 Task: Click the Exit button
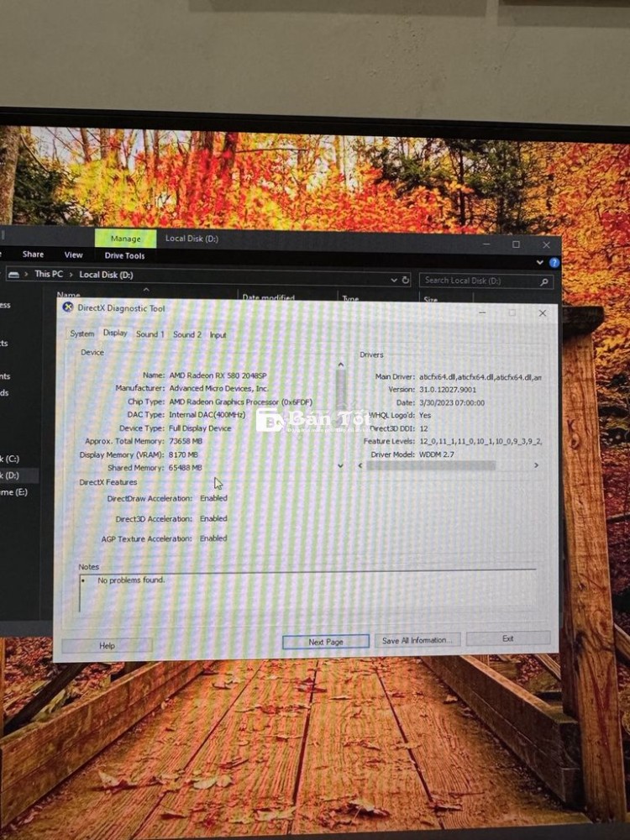[508, 638]
